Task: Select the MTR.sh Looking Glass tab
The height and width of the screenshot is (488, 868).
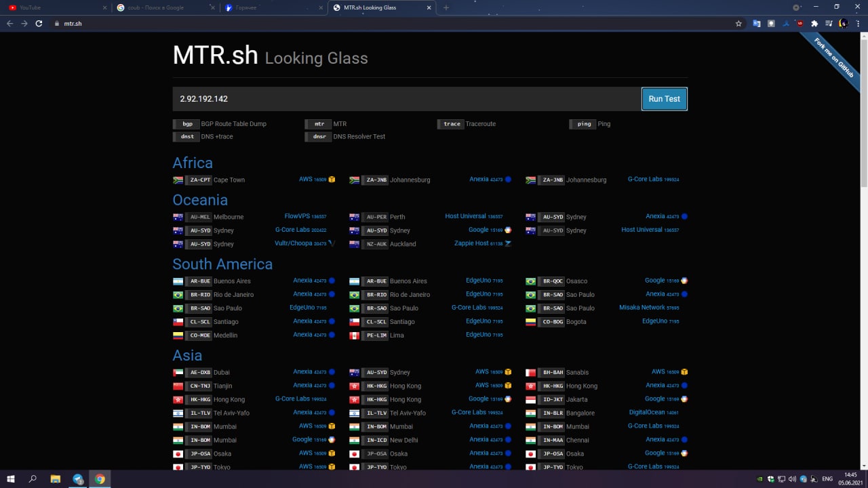Action: click(x=382, y=7)
